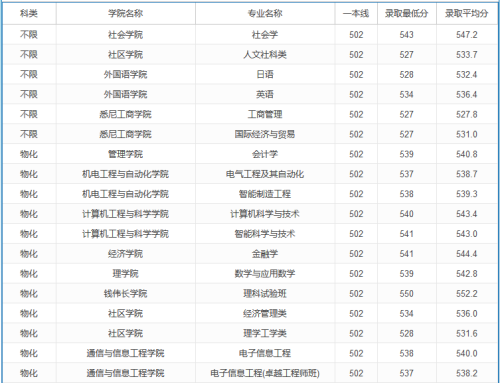Click 外国语学院 in the 日语 row
Screen dimensions: 500x383
125,74
